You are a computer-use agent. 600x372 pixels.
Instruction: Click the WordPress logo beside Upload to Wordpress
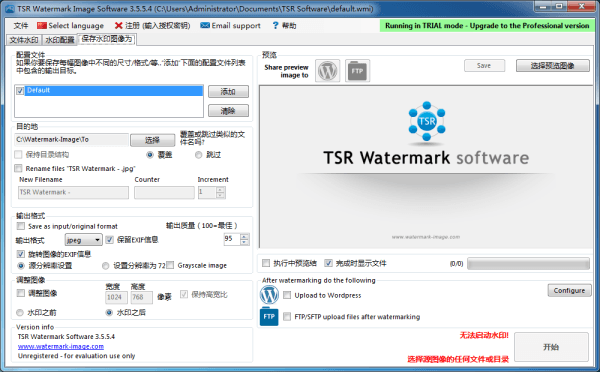269,295
